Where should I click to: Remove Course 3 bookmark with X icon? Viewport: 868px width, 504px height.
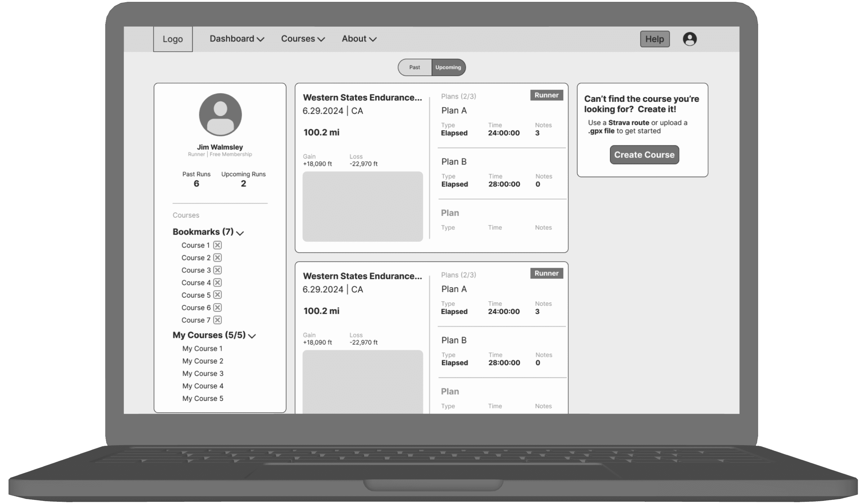[x=217, y=270]
